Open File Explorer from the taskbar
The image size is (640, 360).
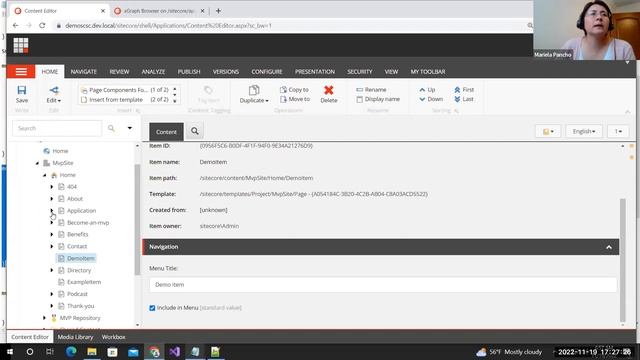click(92, 352)
